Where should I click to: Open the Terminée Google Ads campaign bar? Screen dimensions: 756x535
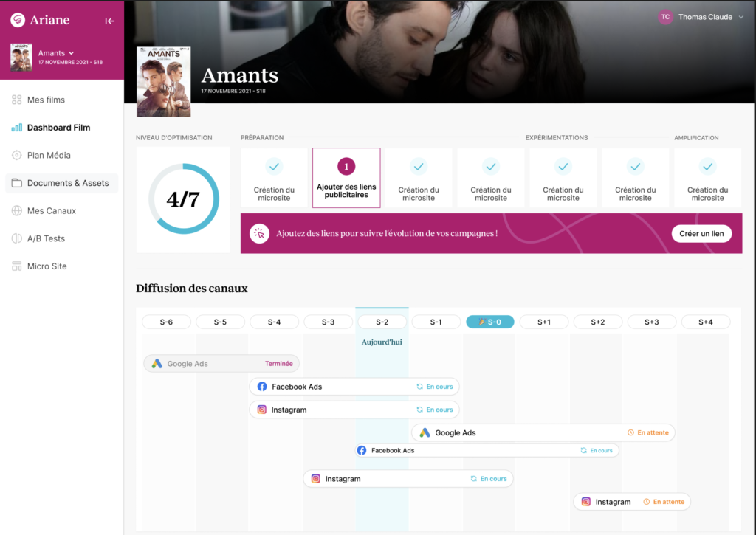(x=221, y=363)
